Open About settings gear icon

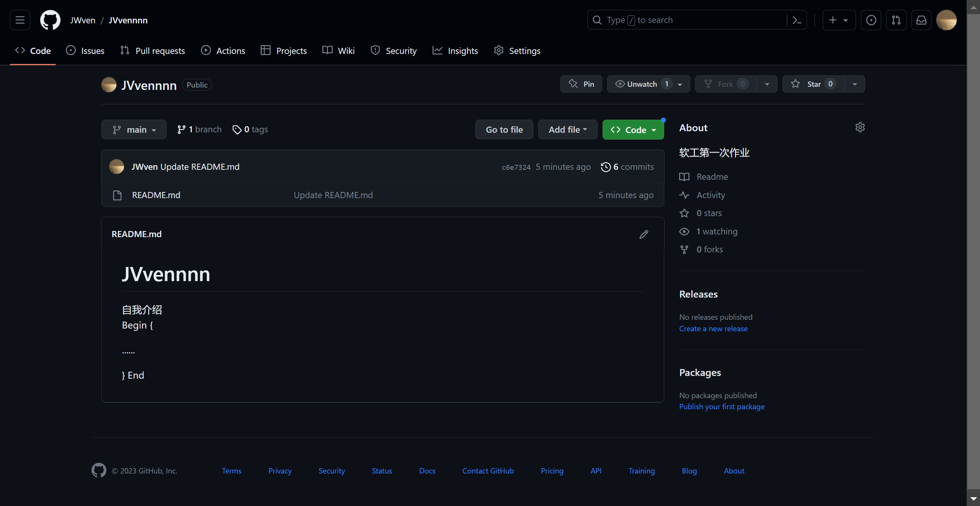(x=860, y=127)
